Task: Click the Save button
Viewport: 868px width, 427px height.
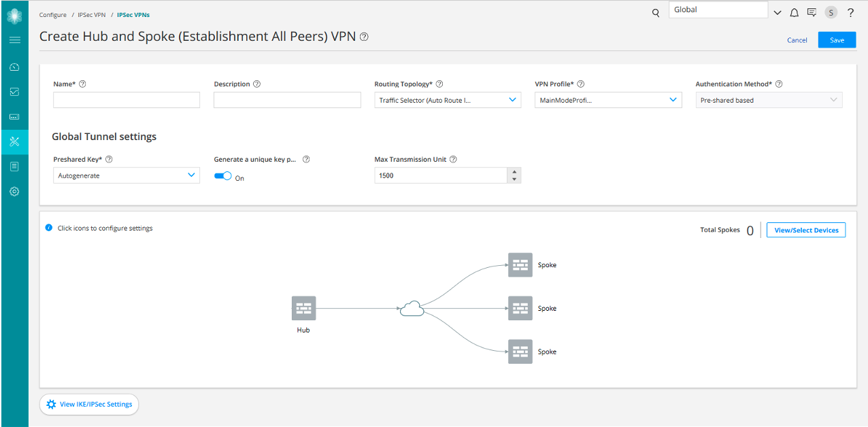Action: [836, 39]
